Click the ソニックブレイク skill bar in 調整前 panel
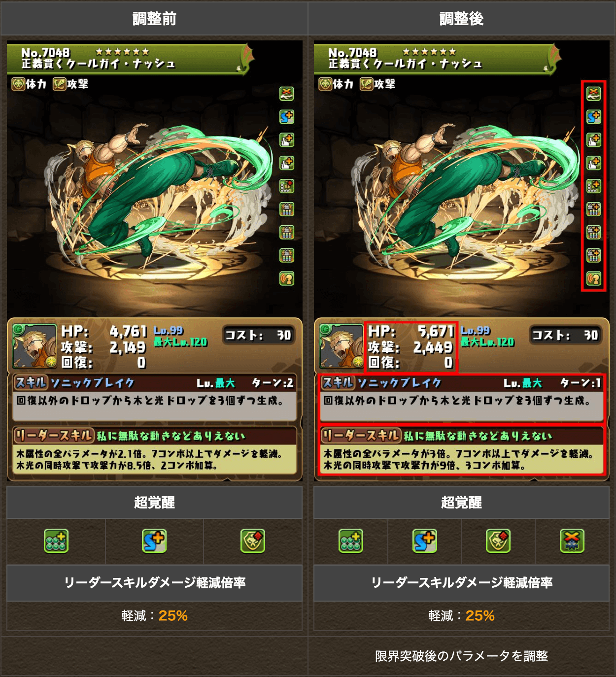Image resolution: width=616 pixels, height=677 pixels. pyautogui.click(x=154, y=383)
